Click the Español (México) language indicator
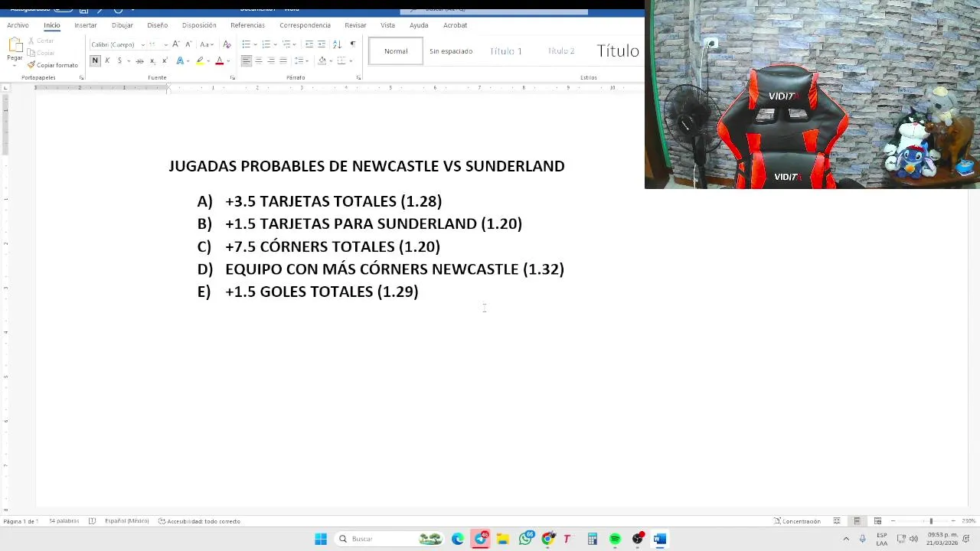This screenshot has height=551, width=980. pos(126,521)
